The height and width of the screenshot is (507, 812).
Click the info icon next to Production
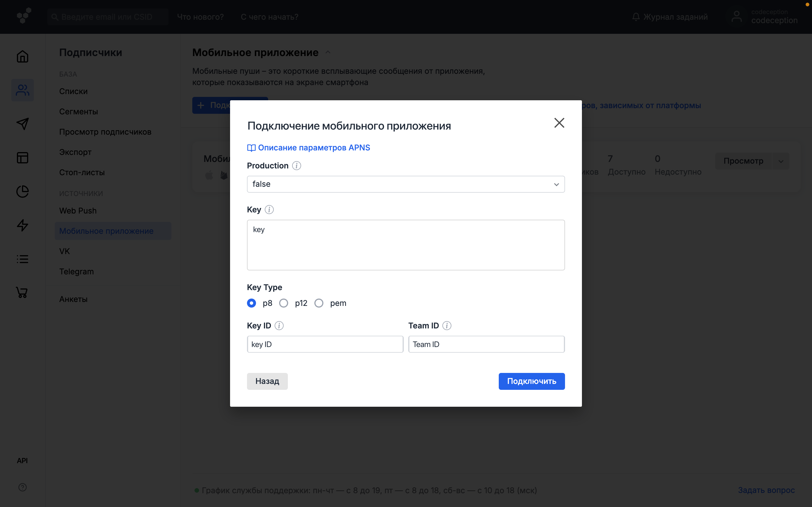click(x=296, y=166)
